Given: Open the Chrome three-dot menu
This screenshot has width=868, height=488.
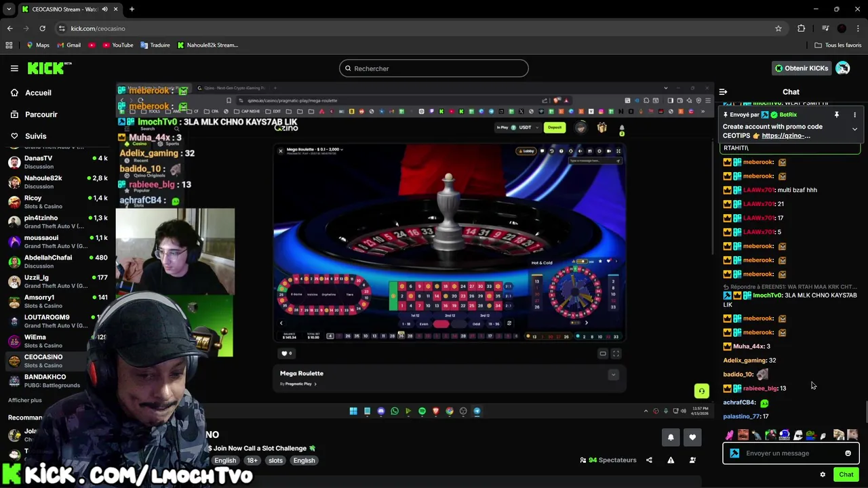Looking at the screenshot, I should pos(858,28).
